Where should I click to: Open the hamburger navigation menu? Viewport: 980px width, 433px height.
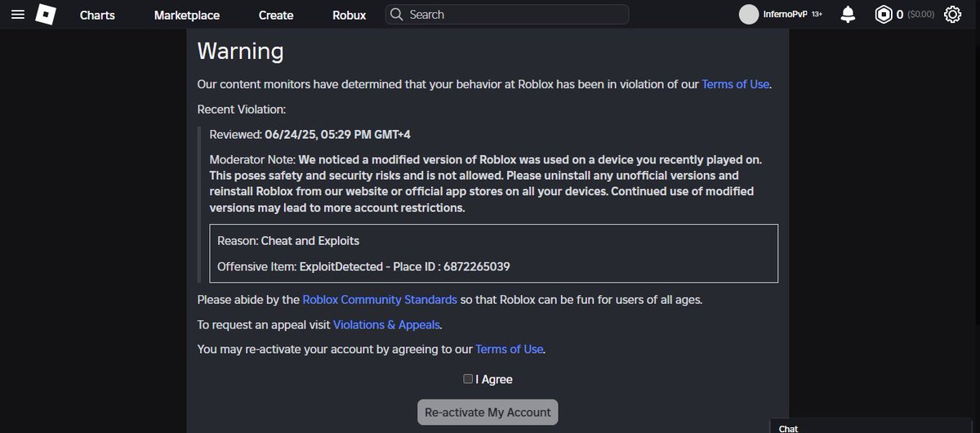[x=18, y=15]
